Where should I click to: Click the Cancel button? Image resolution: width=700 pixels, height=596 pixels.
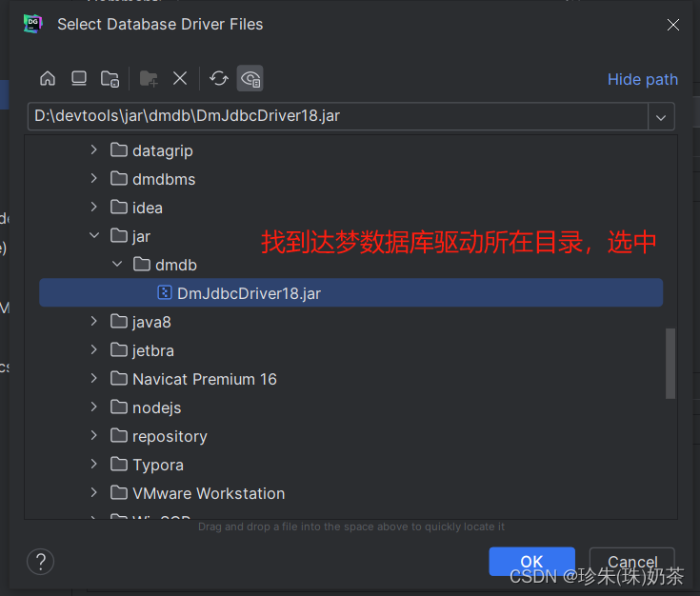[632, 561]
